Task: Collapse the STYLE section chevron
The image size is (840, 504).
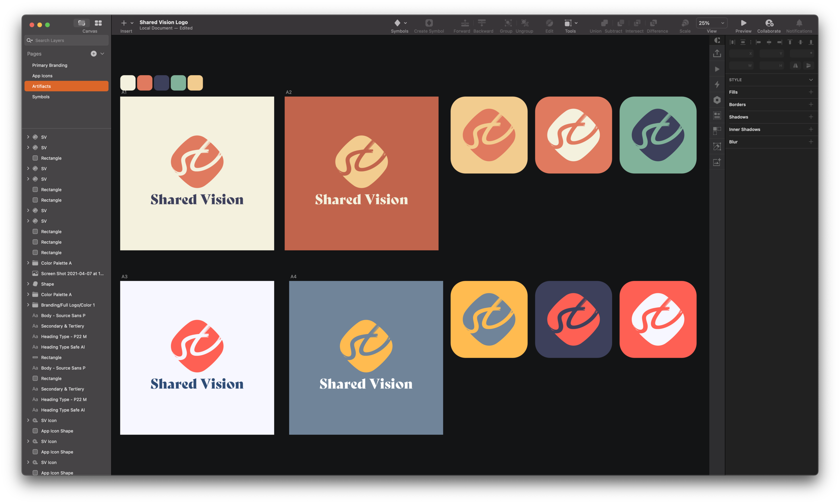Action: (x=811, y=80)
